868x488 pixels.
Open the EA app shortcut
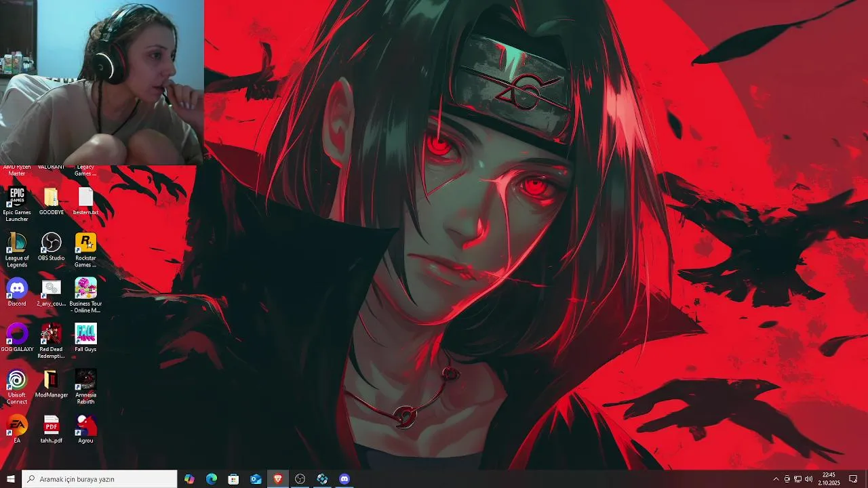pyautogui.click(x=17, y=430)
